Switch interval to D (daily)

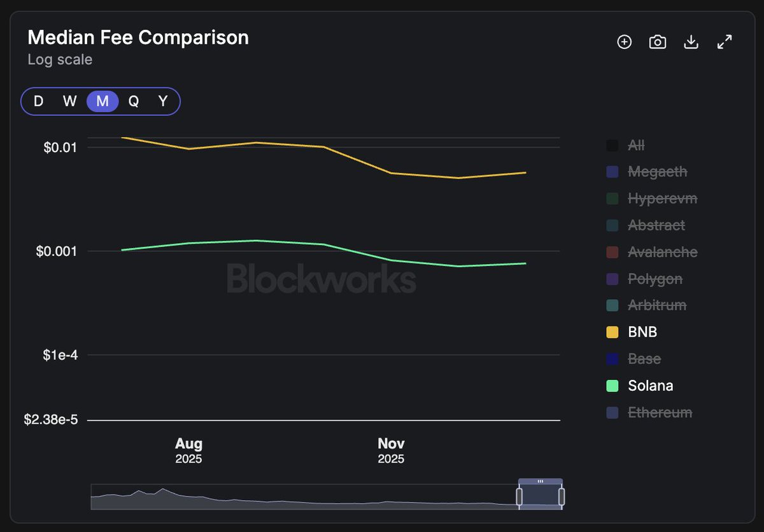tap(39, 101)
